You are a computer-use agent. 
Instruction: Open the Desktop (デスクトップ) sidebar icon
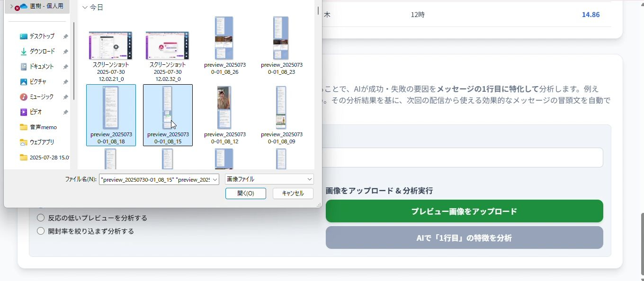(24, 36)
